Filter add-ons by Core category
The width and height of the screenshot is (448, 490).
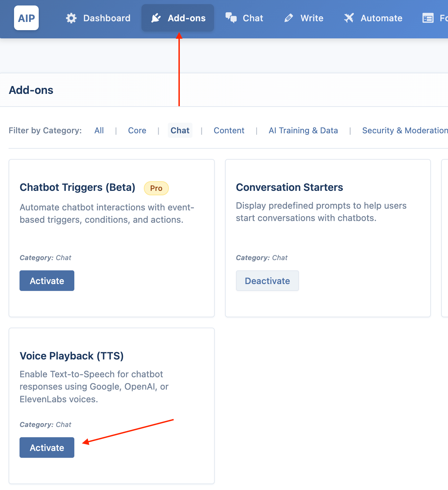click(x=137, y=131)
